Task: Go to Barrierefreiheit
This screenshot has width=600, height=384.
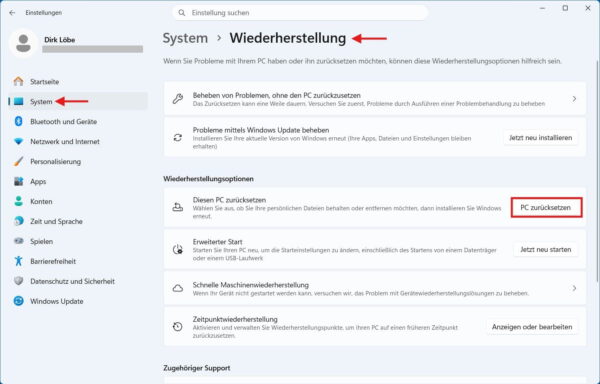Action: click(x=78, y=261)
